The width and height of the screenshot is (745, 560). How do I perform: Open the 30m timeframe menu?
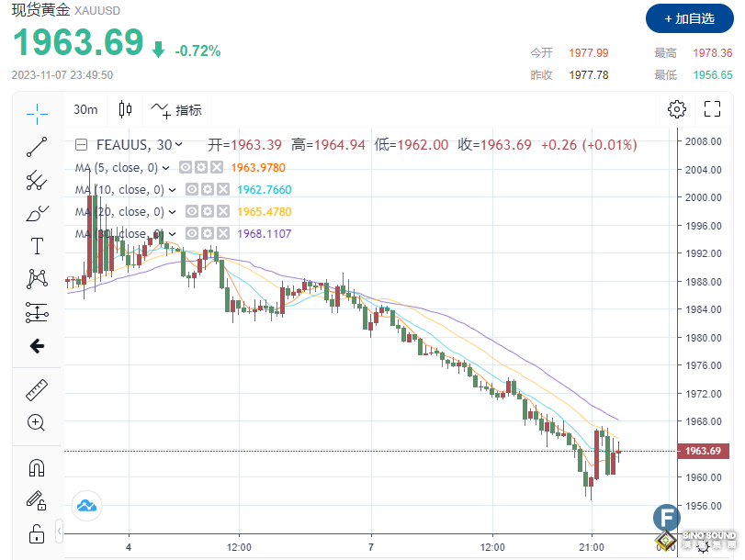pos(85,109)
